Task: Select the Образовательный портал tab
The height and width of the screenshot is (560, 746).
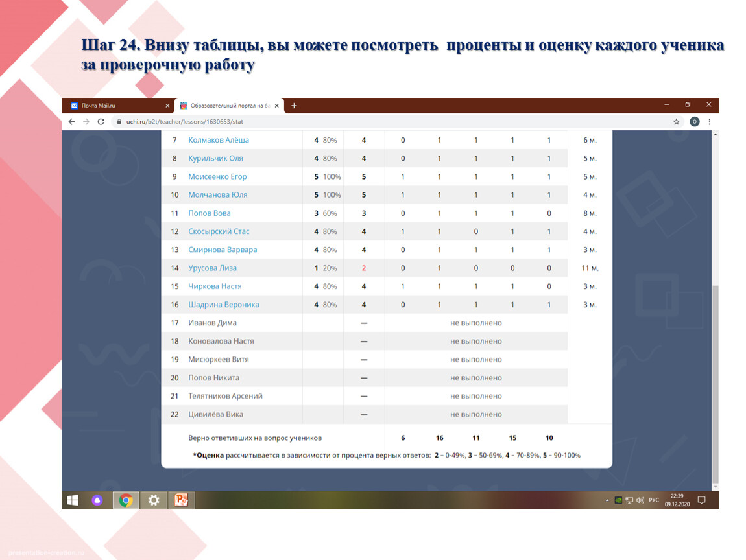Action: [227, 106]
